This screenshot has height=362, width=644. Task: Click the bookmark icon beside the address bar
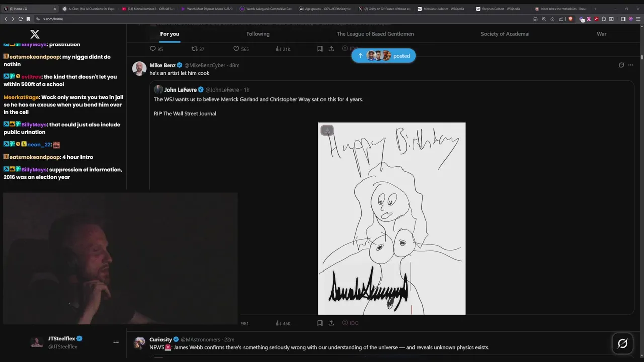[x=28, y=19]
